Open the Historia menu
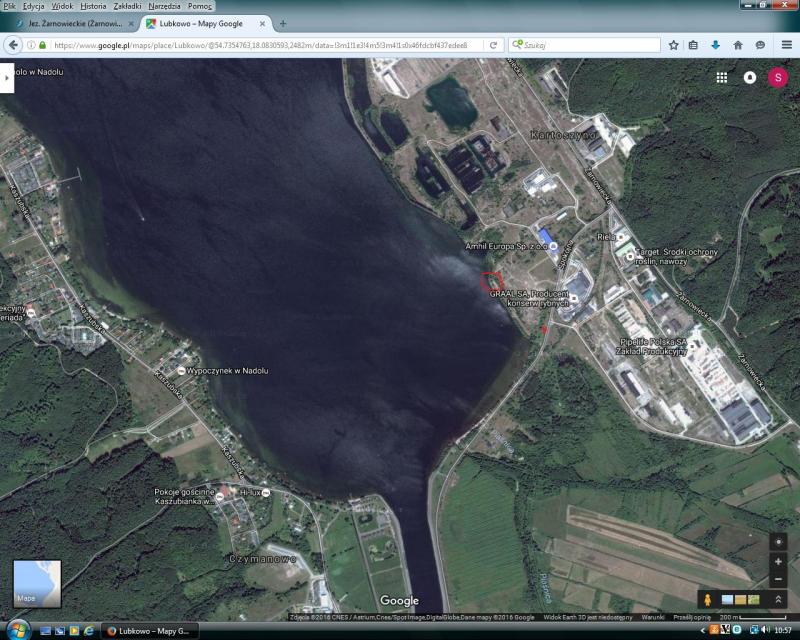The height and width of the screenshot is (640, 800). click(93, 6)
